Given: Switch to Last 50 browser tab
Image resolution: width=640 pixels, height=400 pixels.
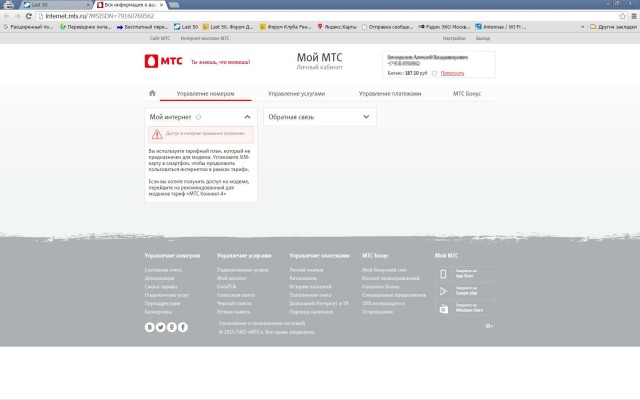Looking at the screenshot, I should (55, 5).
